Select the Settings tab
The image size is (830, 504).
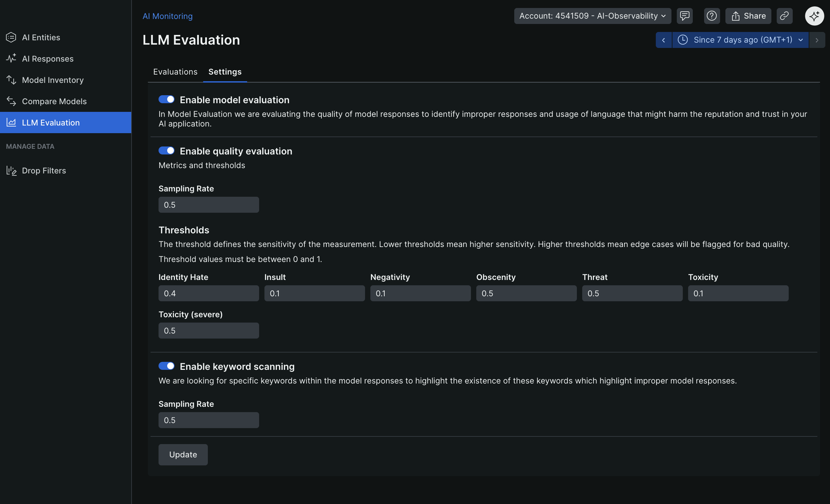[225, 72]
